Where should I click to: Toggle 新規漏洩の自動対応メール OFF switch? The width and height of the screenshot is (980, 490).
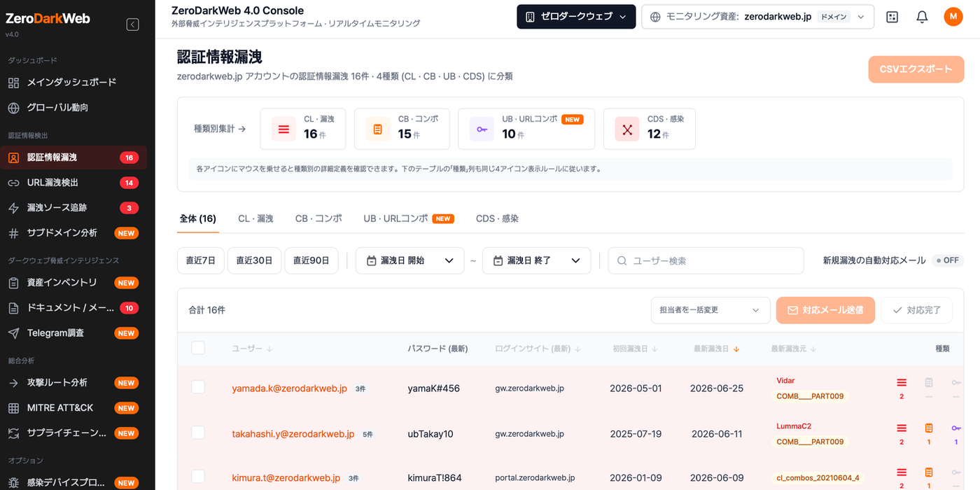947,260
